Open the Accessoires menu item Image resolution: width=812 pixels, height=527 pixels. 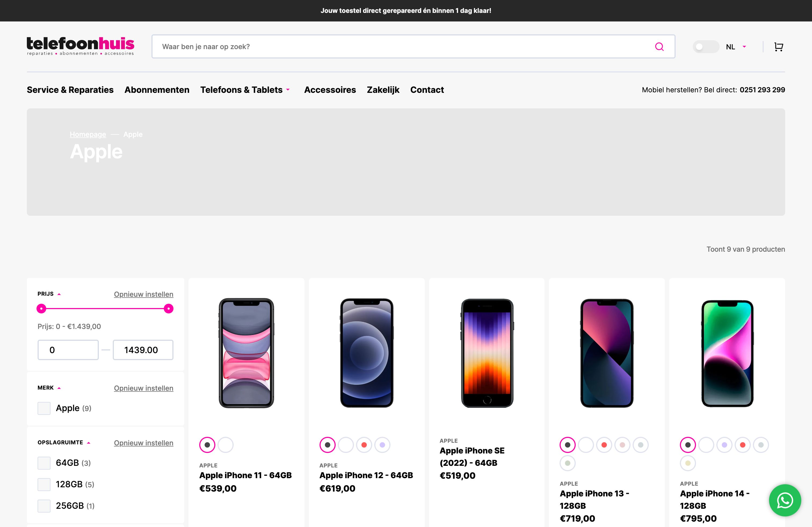point(330,90)
